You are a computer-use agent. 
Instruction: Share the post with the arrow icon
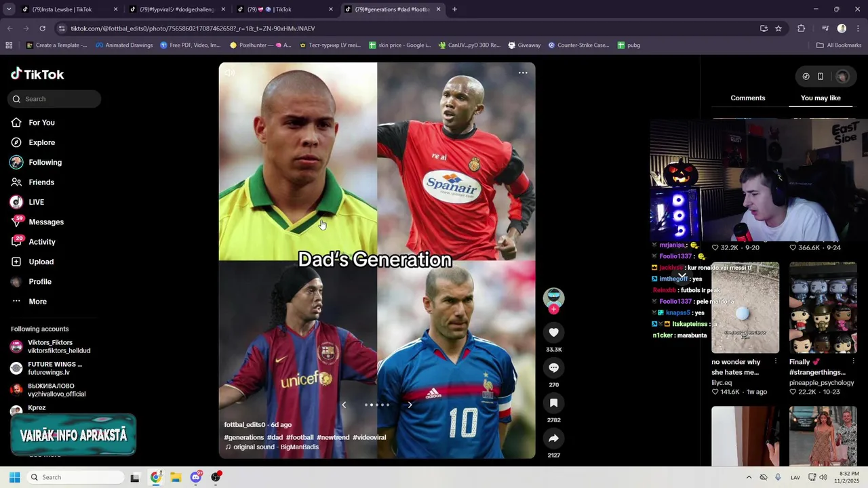click(553, 438)
